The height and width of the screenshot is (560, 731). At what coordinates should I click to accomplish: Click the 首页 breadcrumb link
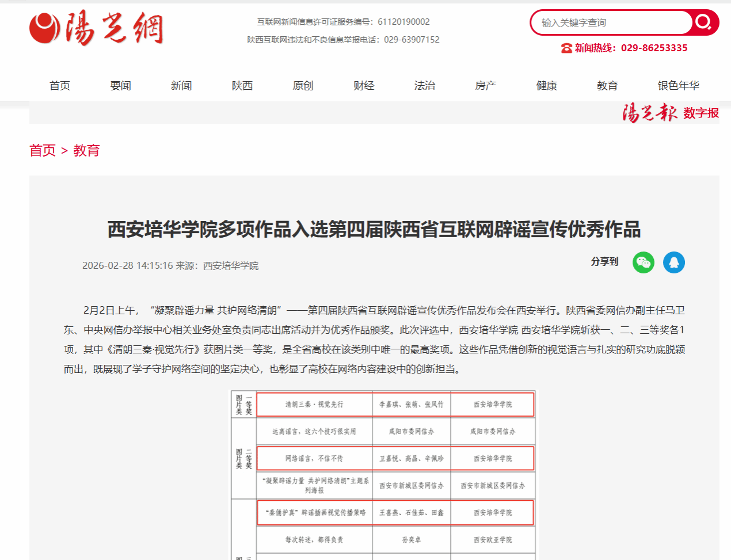tap(43, 151)
